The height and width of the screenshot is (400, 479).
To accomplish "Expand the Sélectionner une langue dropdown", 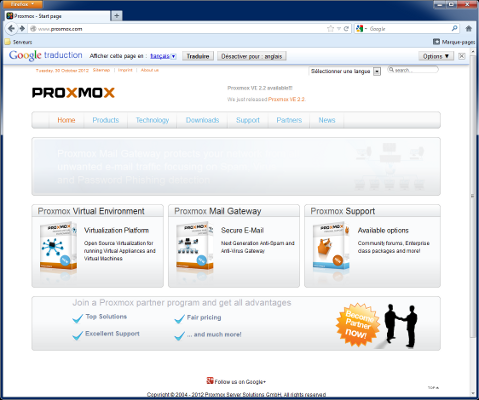I will (x=377, y=71).
